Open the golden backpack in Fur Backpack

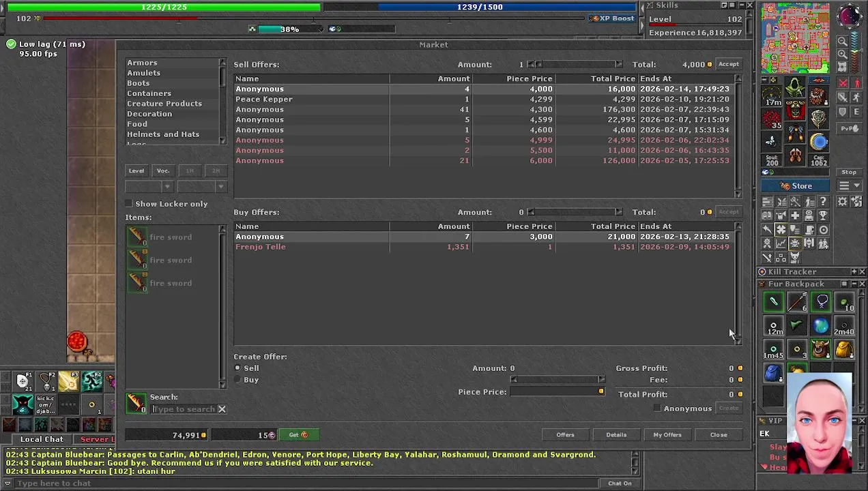(x=844, y=350)
